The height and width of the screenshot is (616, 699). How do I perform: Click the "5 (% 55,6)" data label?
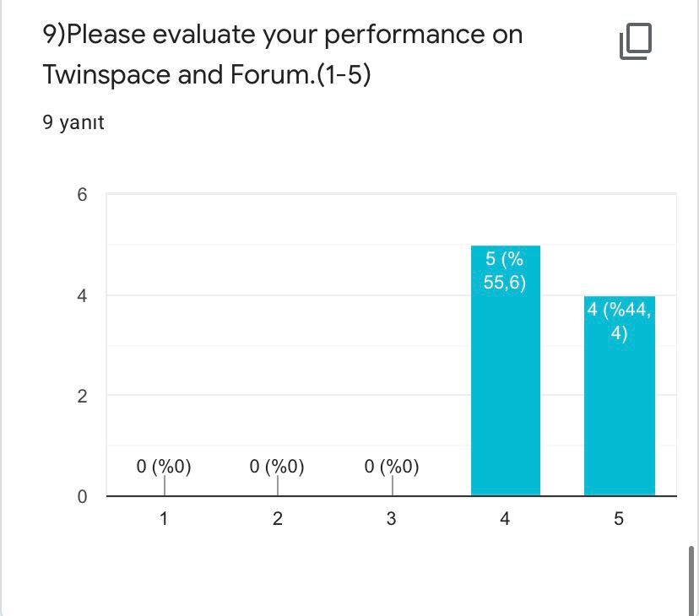coord(505,270)
